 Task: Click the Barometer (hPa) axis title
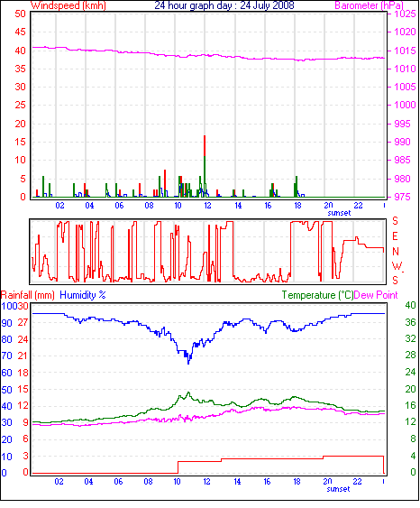point(370,5)
